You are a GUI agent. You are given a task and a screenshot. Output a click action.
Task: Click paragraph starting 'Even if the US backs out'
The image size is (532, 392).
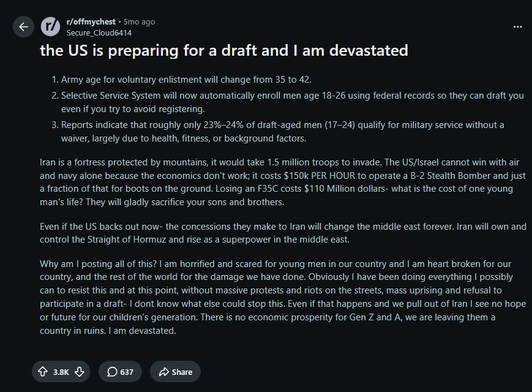tap(283, 233)
